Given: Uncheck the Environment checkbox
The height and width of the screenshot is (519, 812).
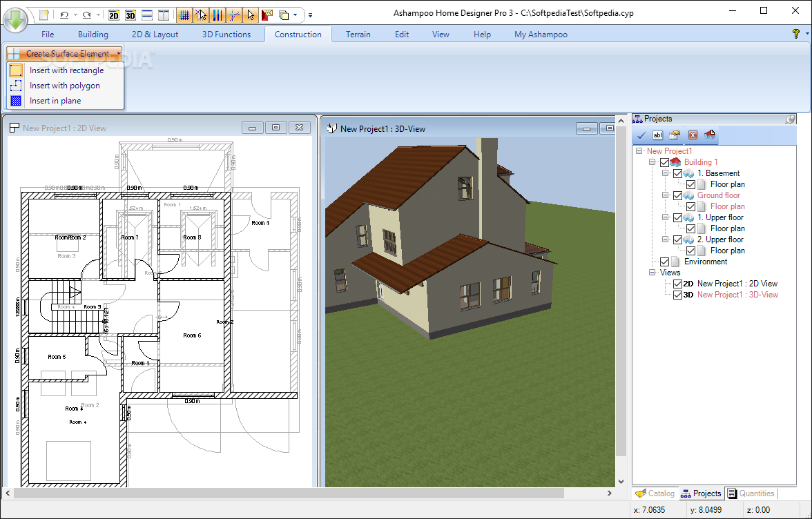Looking at the screenshot, I should pos(664,262).
